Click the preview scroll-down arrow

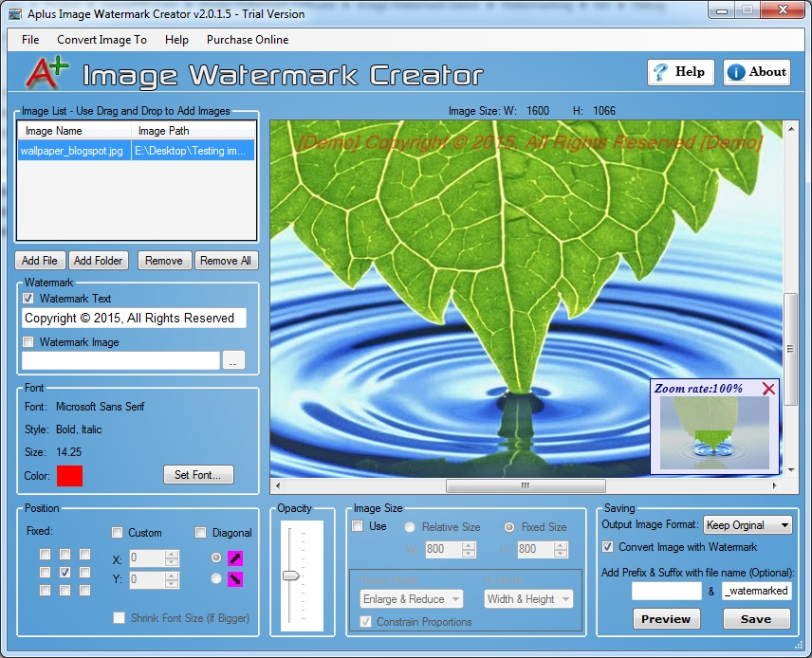[791, 470]
